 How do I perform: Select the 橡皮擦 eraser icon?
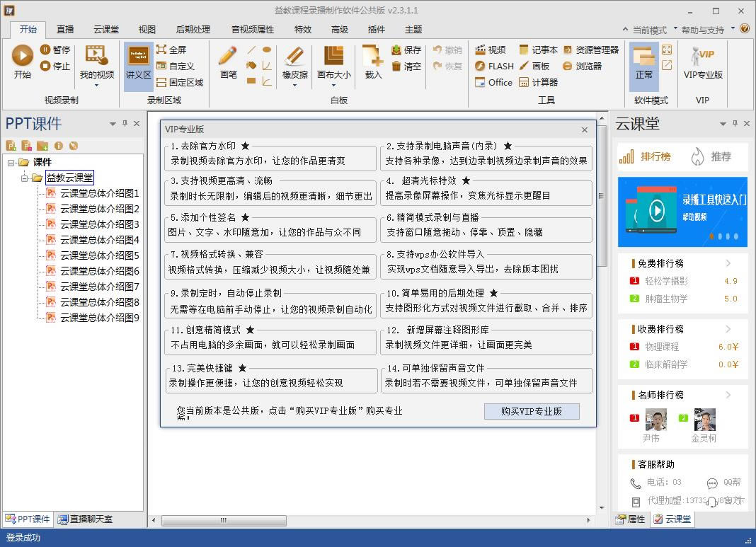tap(294, 56)
